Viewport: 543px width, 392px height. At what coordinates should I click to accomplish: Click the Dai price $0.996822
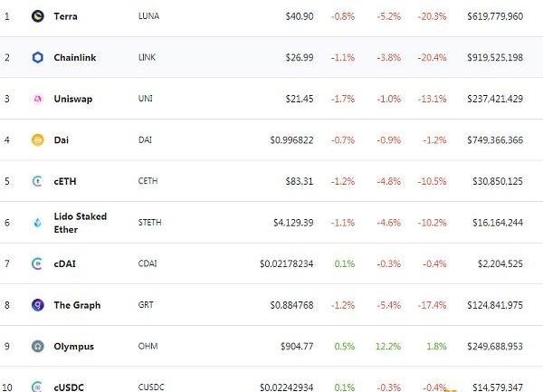[291, 140]
